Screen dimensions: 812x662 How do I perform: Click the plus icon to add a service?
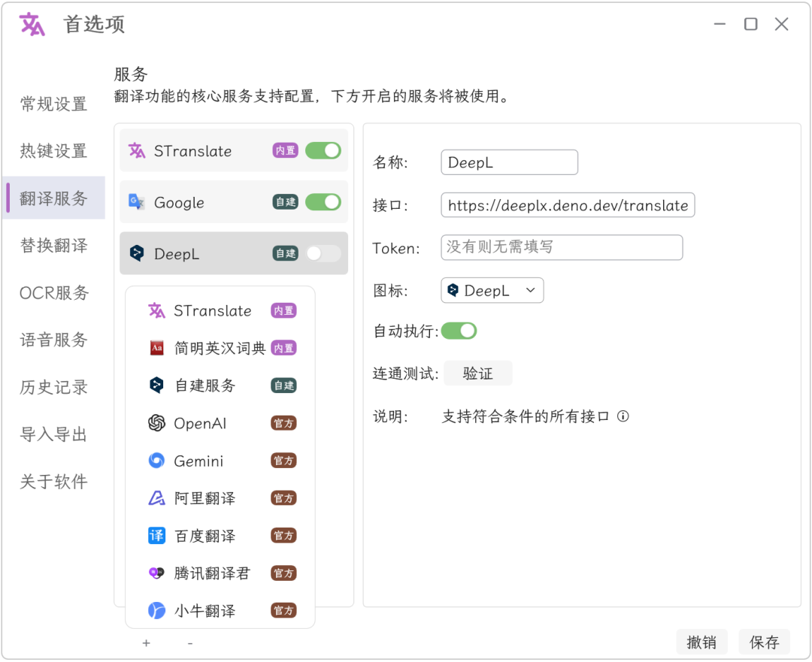146,643
